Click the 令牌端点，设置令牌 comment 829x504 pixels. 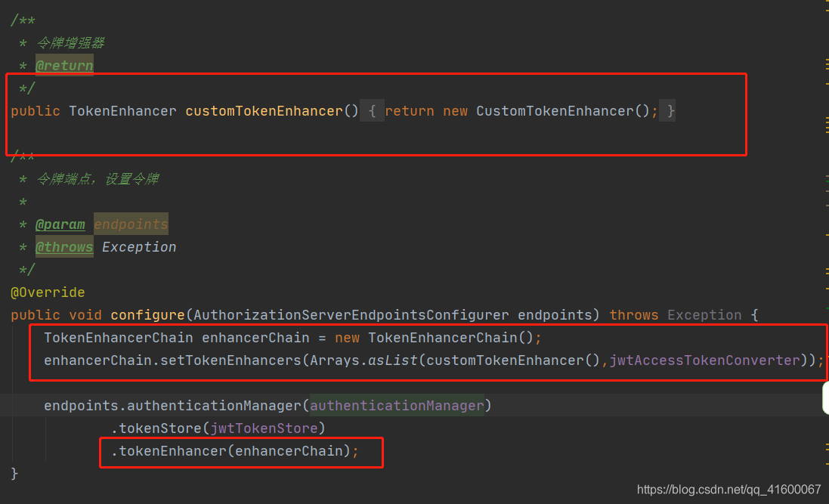[97, 179]
